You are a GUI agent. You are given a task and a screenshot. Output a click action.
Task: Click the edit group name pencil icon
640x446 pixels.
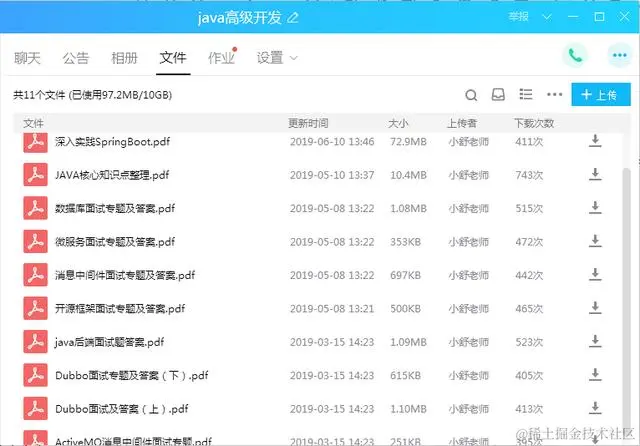[x=293, y=18]
